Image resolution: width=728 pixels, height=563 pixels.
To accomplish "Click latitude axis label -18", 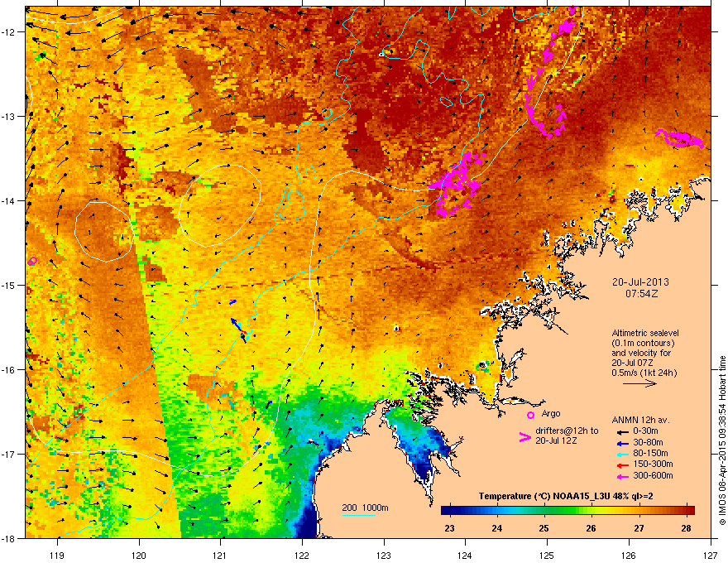I will pyautogui.click(x=8, y=538).
